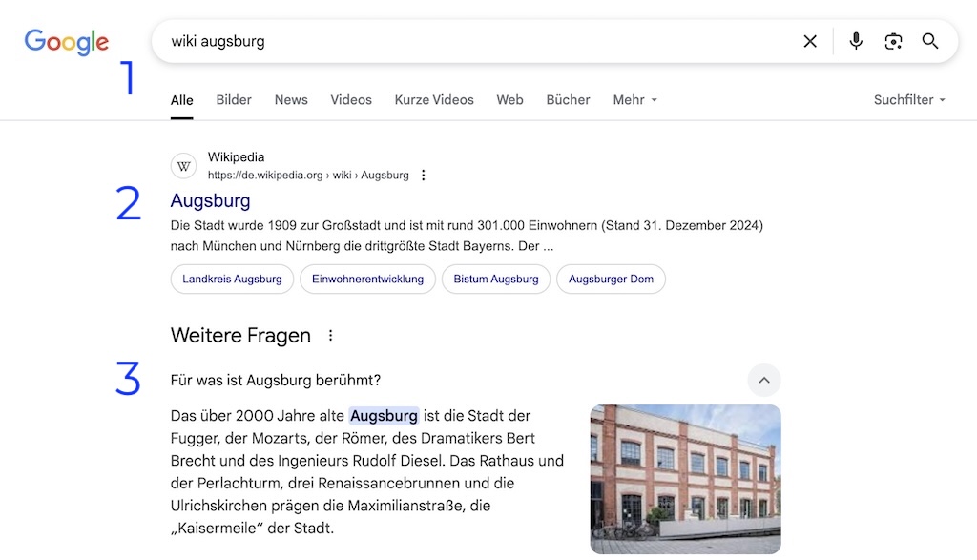Click the Google logo

[x=66, y=42]
